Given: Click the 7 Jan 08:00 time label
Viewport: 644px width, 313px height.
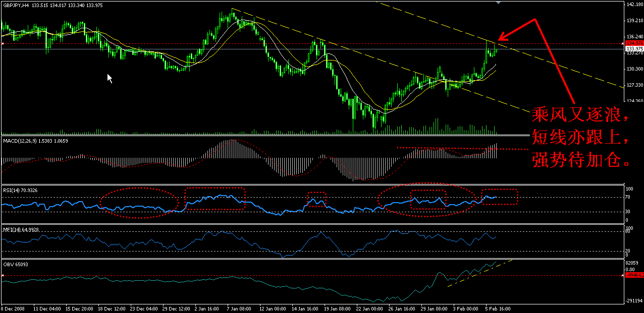Looking at the screenshot, I should (x=239, y=308).
